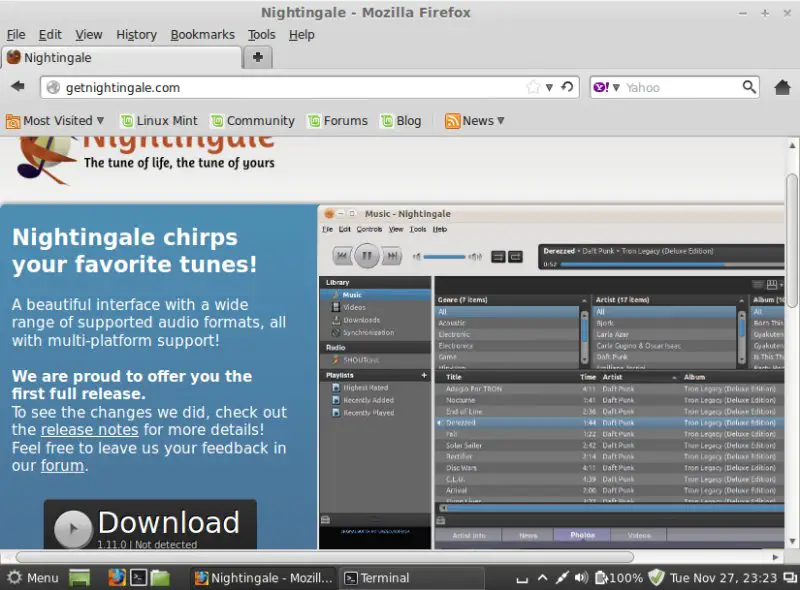Open file manager folder icon on taskbar
Viewport: 800px width, 590px height.
coord(160,578)
